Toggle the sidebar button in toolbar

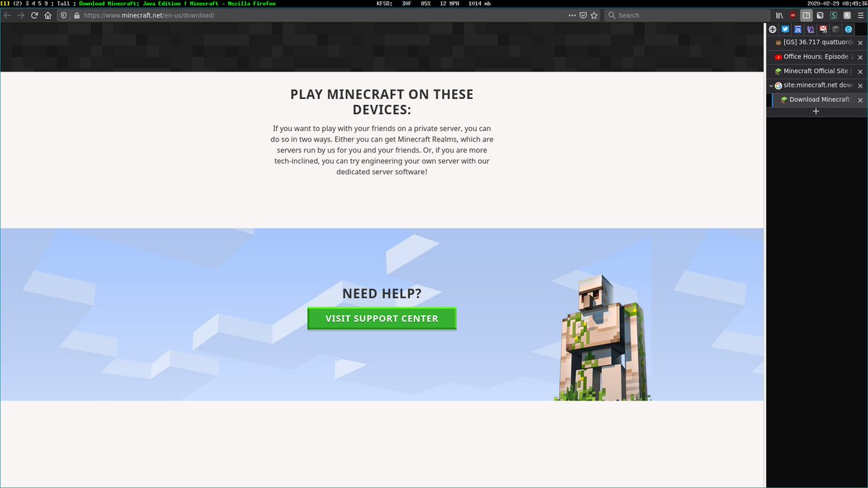806,15
